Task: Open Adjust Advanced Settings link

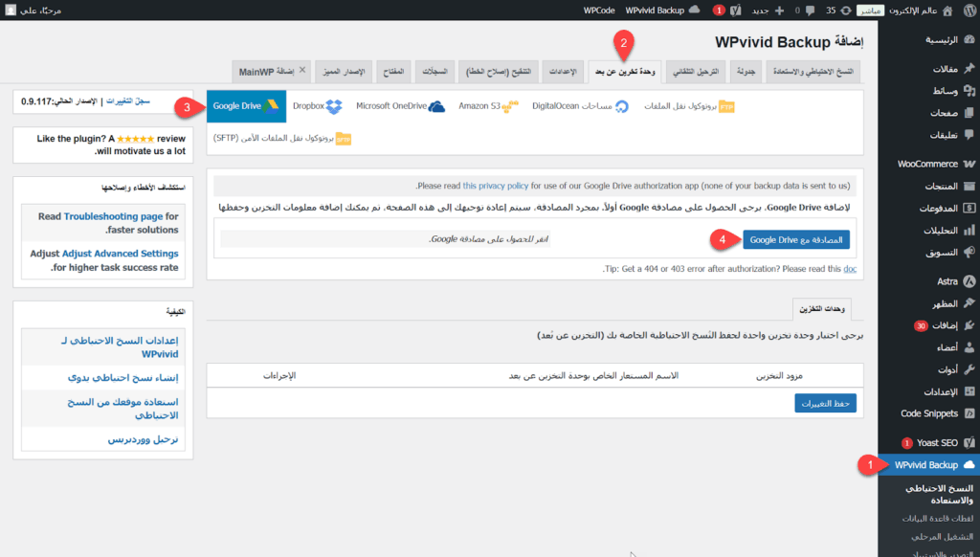Action: 120,254
